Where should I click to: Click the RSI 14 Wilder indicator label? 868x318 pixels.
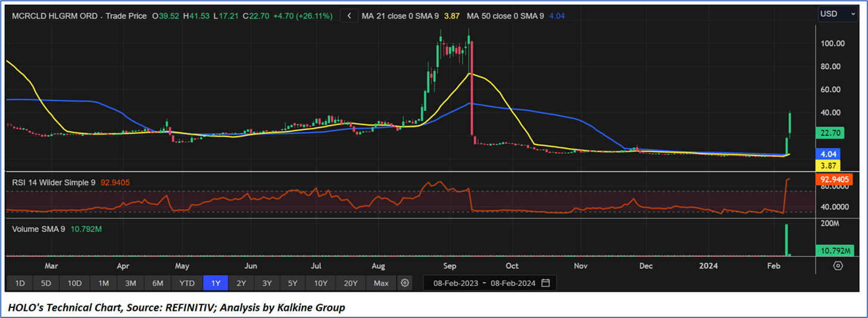coord(54,183)
